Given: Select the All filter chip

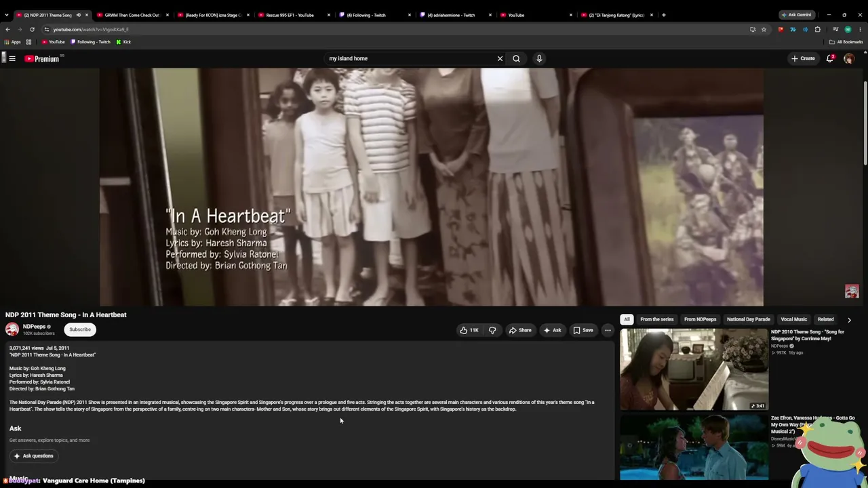Looking at the screenshot, I should click(x=627, y=319).
